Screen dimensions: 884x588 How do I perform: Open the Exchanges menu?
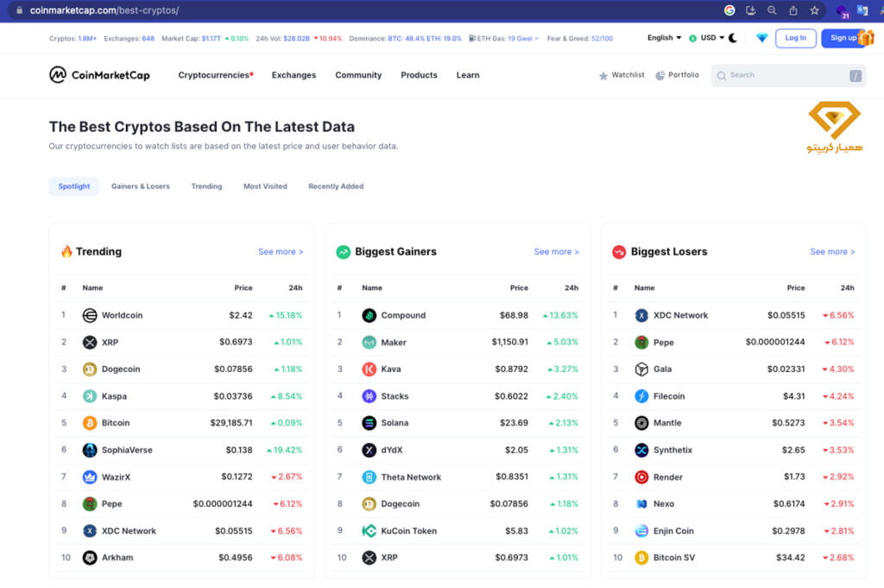tap(294, 75)
